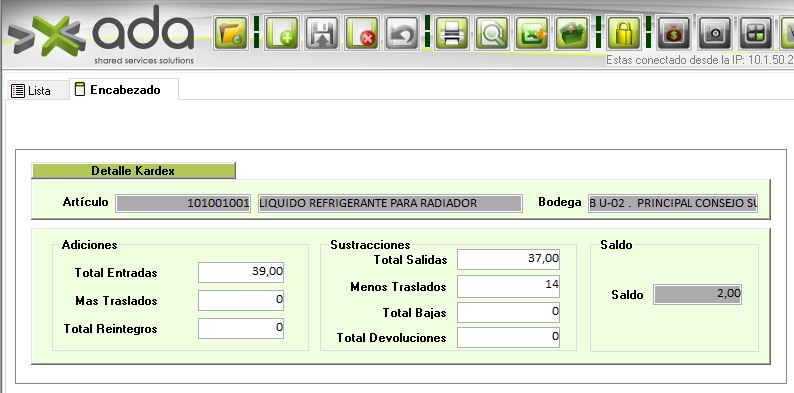This screenshot has height=393, width=794.
Task: Open the folder icon in the toolbar
Action: coord(230,33)
